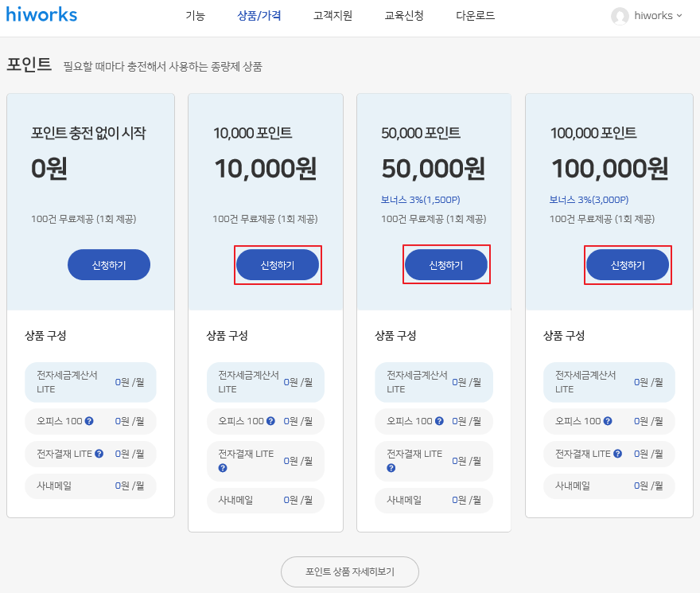
Task: Open the 다운로드 menu item
Action: coord(476,16)
